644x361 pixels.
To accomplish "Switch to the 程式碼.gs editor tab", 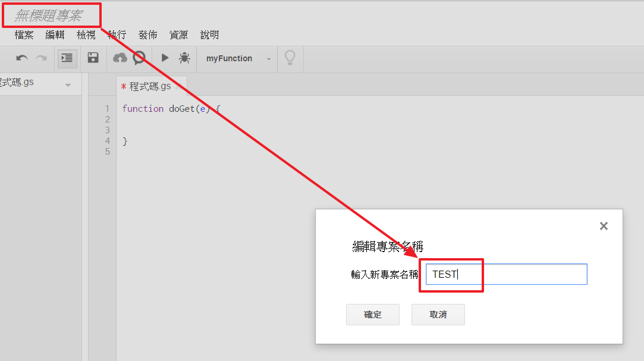I will [150, 86].
